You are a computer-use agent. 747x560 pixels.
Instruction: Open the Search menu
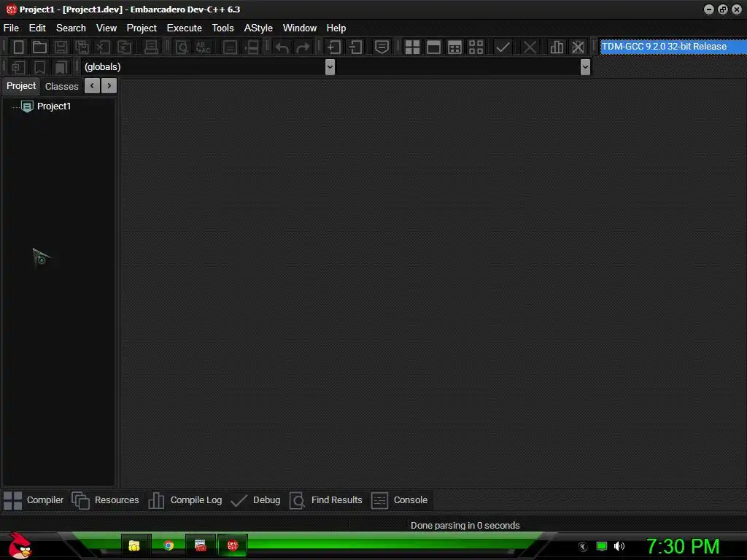coord(71,28)
